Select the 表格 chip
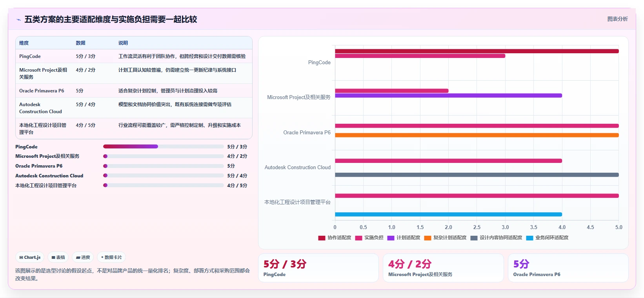The width and height of the screenshot is (644, 298). coord(58,257)
